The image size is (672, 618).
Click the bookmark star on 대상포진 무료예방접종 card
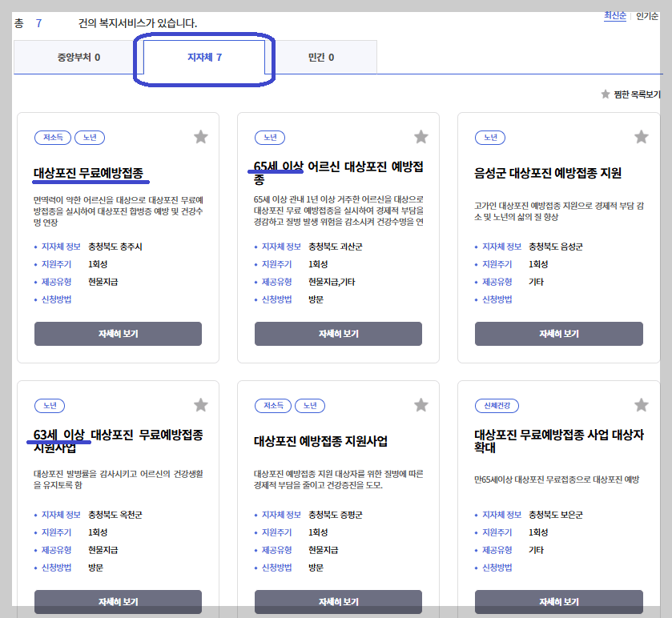[201, 137]
